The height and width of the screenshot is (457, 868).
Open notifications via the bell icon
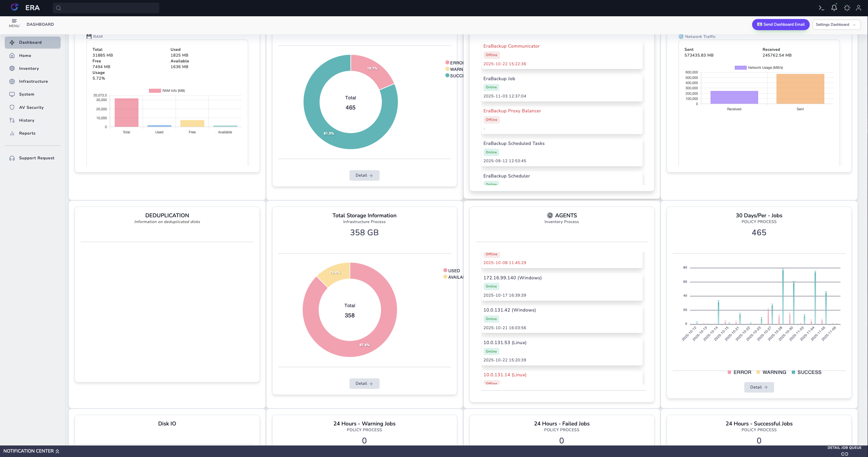click(833, 8)
